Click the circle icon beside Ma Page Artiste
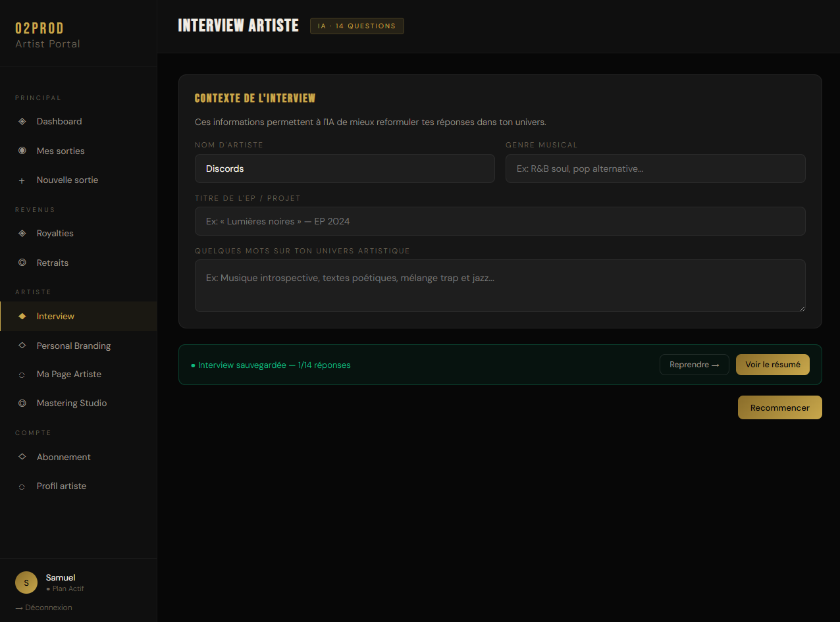 tap(22, 375)
